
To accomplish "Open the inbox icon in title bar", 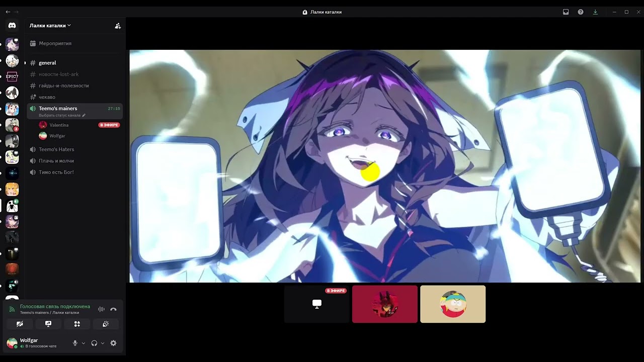I will [x=566, y=12].
